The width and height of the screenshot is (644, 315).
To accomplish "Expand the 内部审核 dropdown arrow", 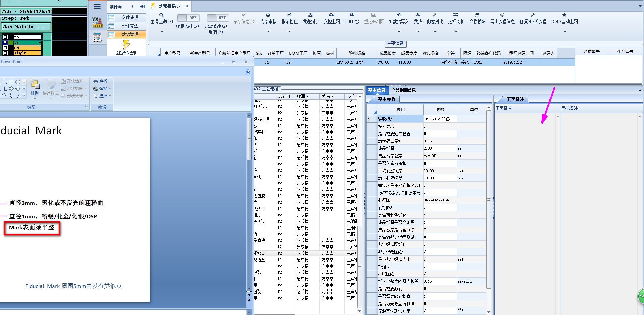I will [x=268, y=32].
